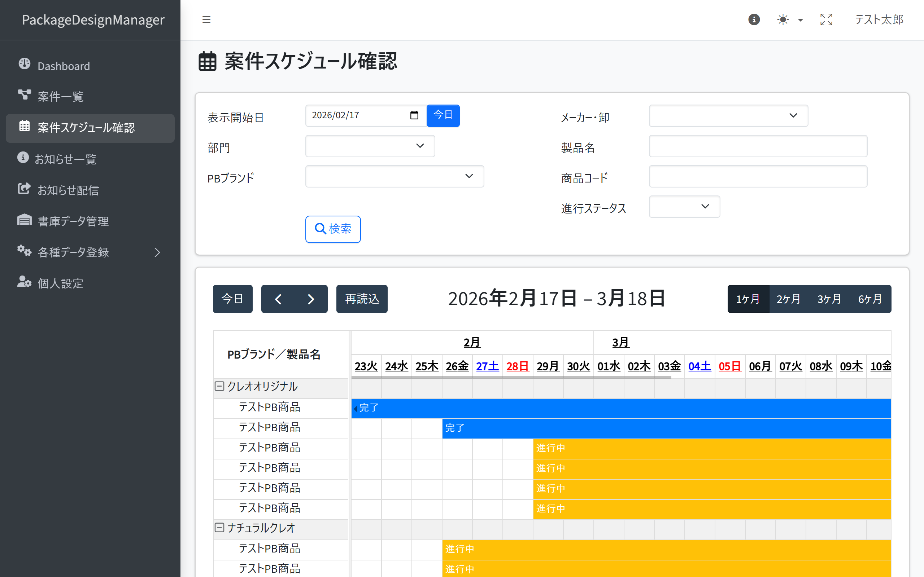Open Dashboard from the sidebar
The image size is (924, 577).
(64, 66)
